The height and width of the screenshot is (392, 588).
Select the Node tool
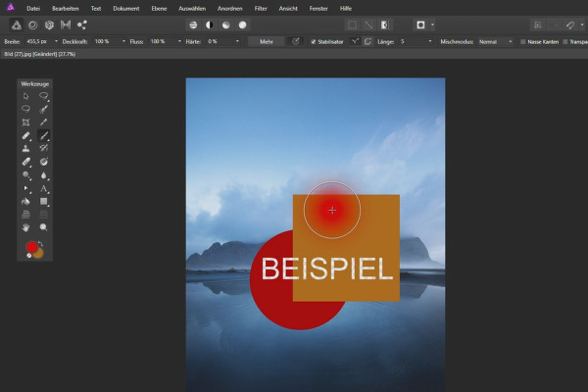pyautogui.click(x=25, y=188)
